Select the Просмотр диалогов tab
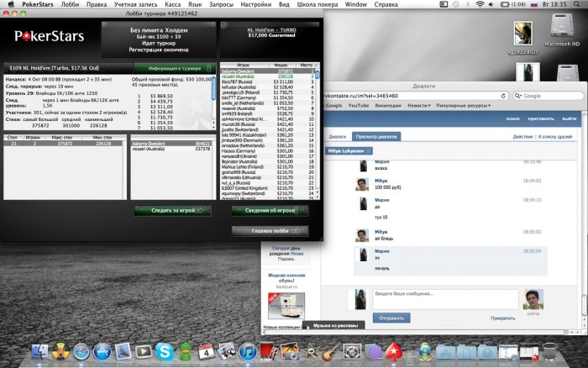The height and width of the screenshot is (368, 588). 376,137
